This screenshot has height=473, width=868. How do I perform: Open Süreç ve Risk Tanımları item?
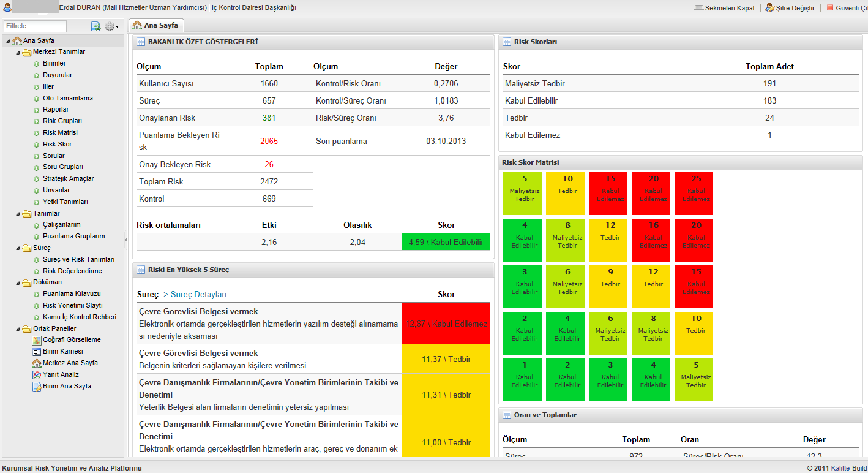click(78, 259)
